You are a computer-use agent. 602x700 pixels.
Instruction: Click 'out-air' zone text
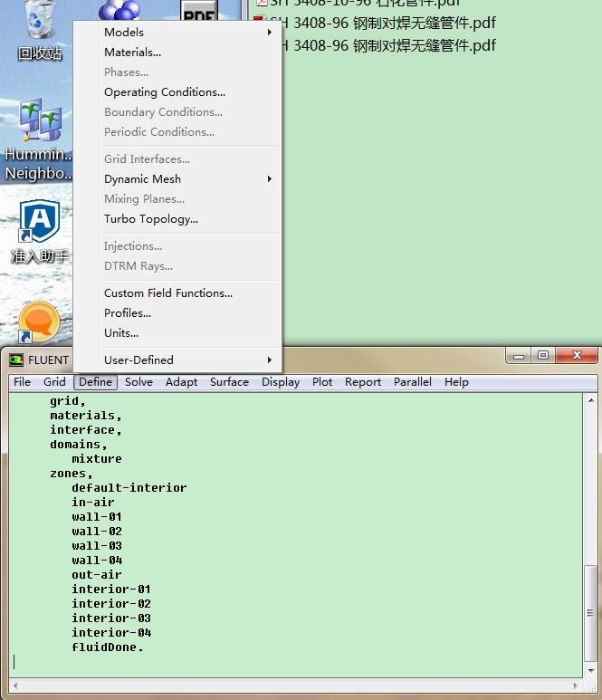(96, 574)
